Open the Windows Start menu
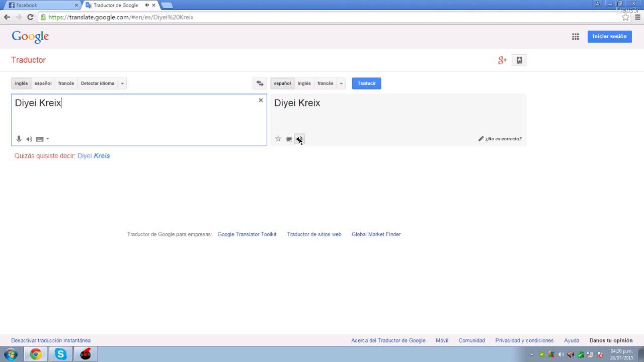644x362 pixels. 10,354
